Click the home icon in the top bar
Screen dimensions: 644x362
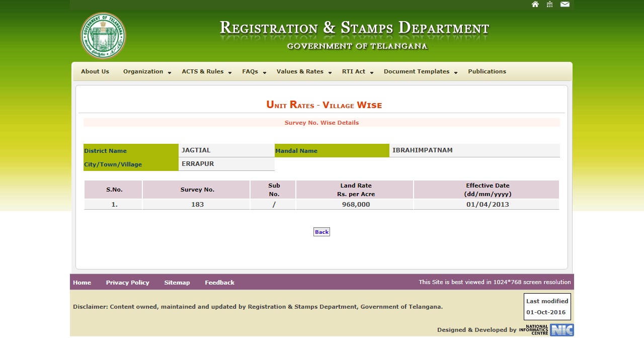(535, 5)
